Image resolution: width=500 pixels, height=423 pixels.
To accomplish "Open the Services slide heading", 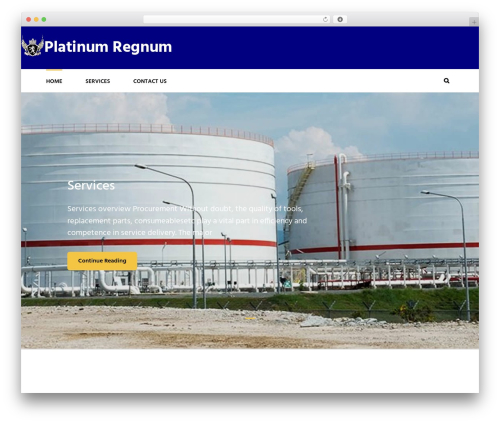I will [x=91, y=185].
